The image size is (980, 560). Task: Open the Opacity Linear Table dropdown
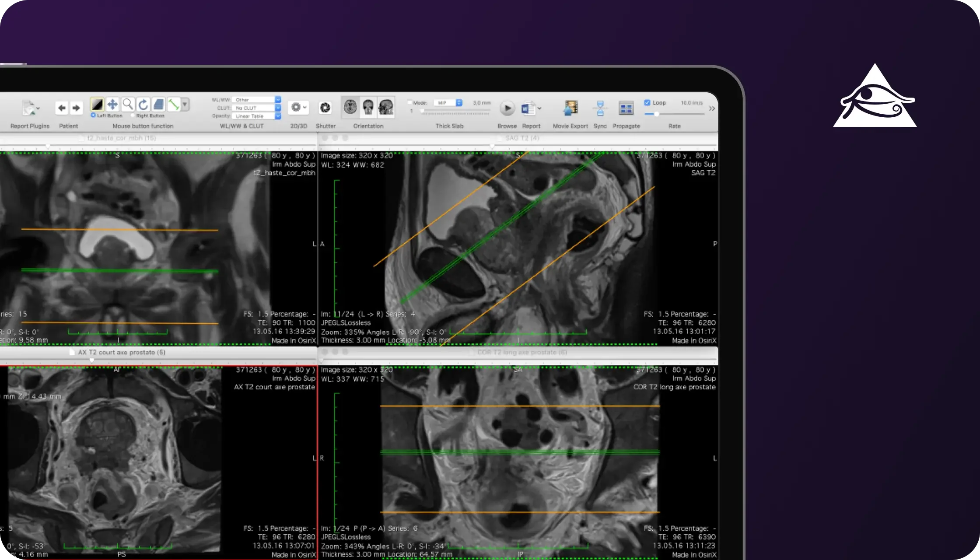pyautogui.click(x=257, y=116)
